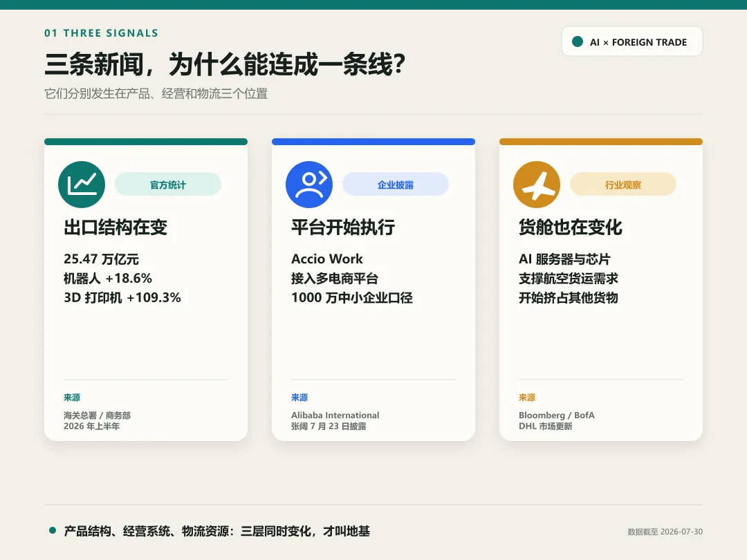The width and height of the screenshot is (747, 560).
Task: Click the orange top bar of the third card
Action: pos(601,142)
